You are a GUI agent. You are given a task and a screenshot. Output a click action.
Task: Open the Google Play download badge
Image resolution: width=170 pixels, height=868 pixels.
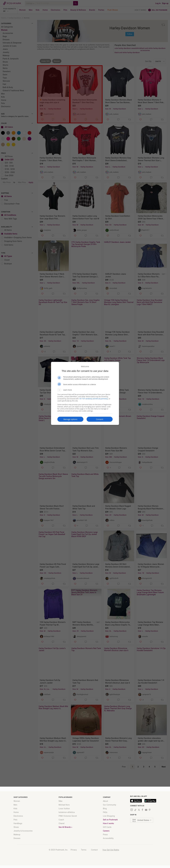(x=150, y=801)
